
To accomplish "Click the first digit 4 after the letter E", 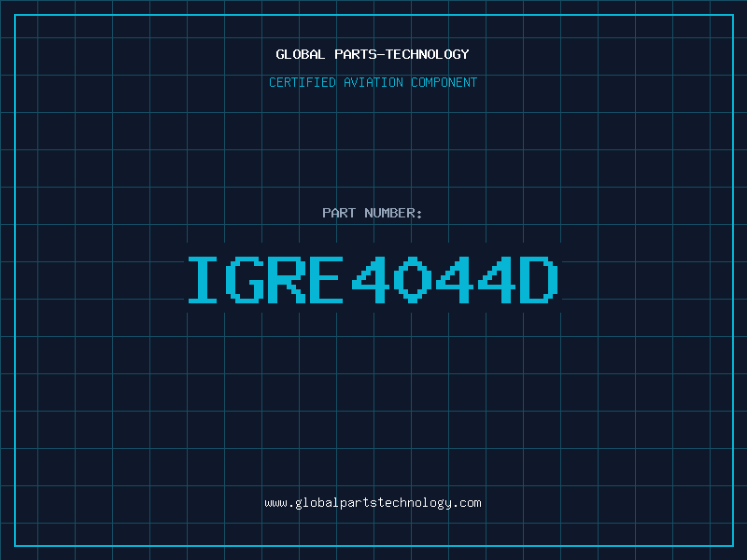I will 370,280.
